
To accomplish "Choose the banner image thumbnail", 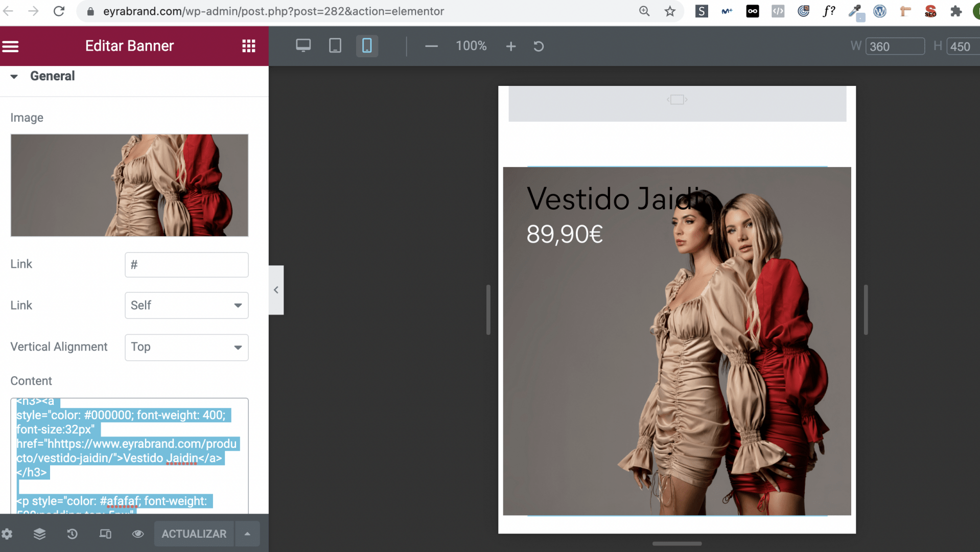I will pos(129,186).
